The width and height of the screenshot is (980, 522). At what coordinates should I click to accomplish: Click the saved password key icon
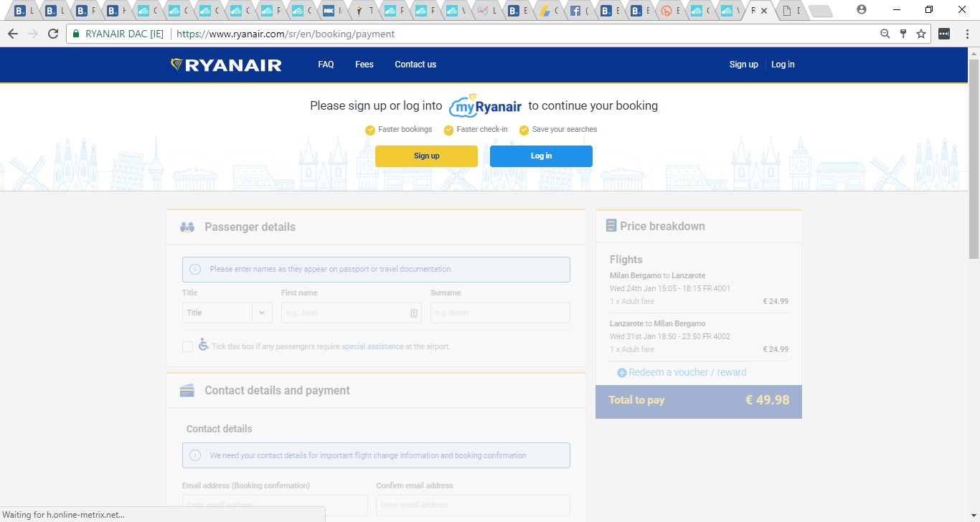[x=903, y=34]
